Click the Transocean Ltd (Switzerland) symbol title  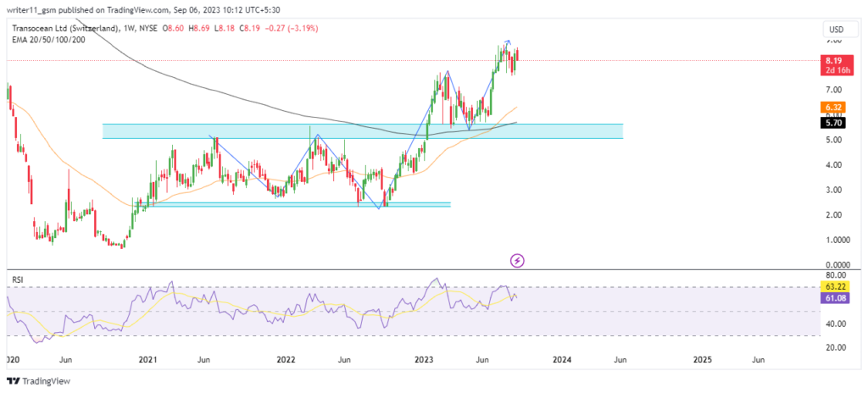pos(64,29)
